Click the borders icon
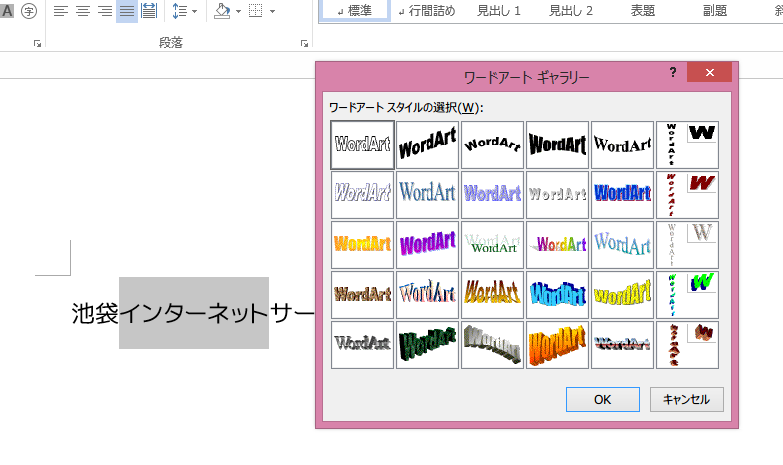The height and width of the screenshot is (465, 783). (x=256, y=10)
